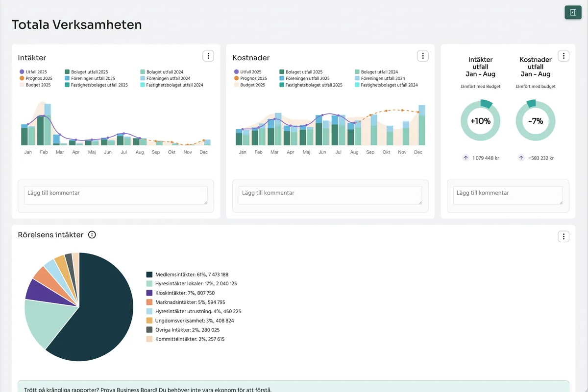Select legend row Hyresintäkter utrustning: 4%, 450 225
Viewport: 588px width, 392px height.
point(194,311)
